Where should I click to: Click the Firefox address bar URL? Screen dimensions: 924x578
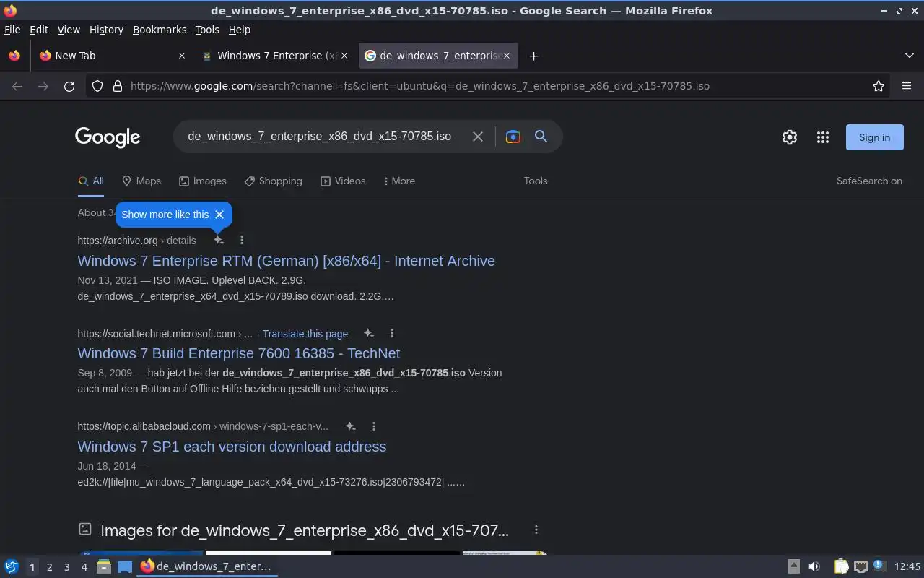(419, 86)
